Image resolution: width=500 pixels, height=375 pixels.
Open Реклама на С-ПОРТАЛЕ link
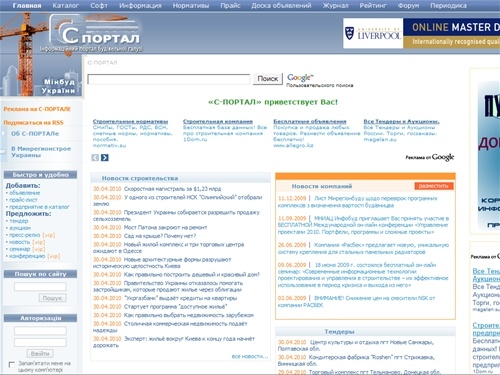pos(37,109)
